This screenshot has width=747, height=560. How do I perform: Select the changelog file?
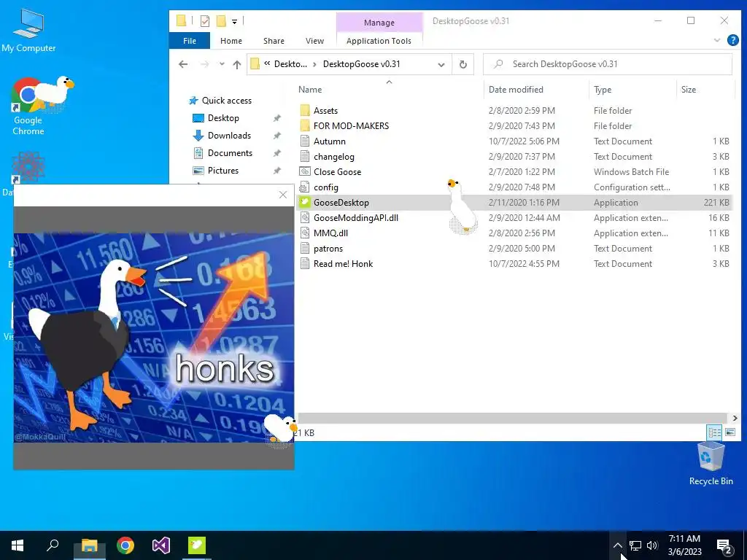pos(334,157)
